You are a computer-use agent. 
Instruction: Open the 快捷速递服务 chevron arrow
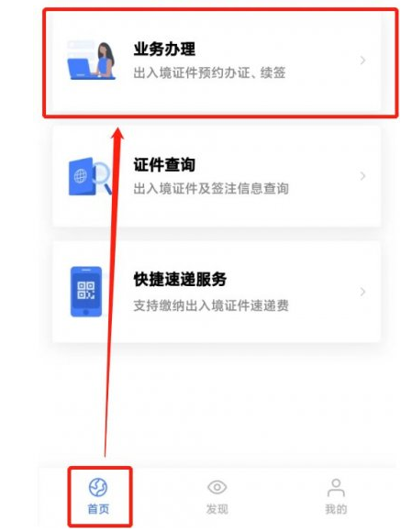tap(362, 292)
